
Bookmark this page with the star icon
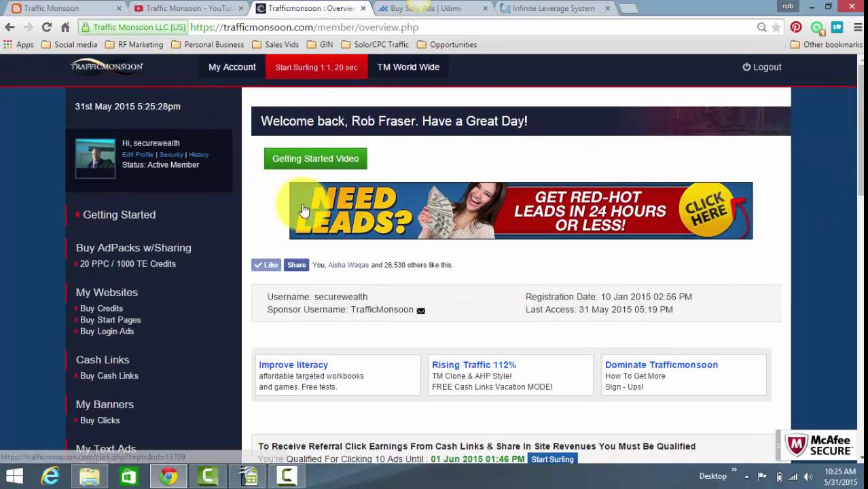click(x=776, y=27)
